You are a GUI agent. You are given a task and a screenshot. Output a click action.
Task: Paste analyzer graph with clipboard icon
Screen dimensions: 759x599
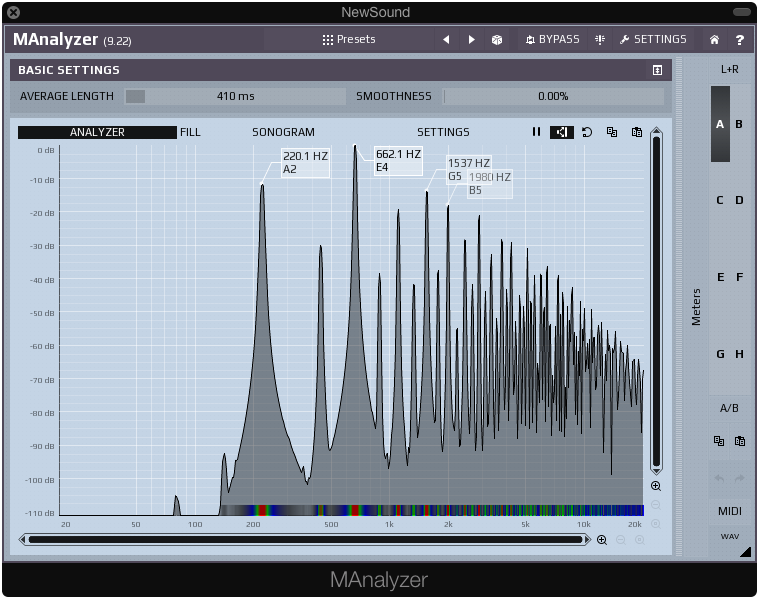(637, 132)
